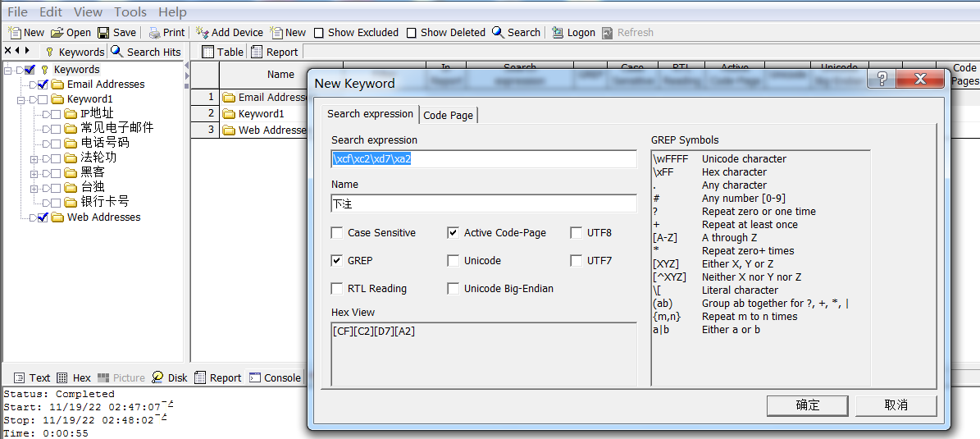Select the Keyword1 row in the table
Screen dimensions: 980x439
click(x=262, y=114)
